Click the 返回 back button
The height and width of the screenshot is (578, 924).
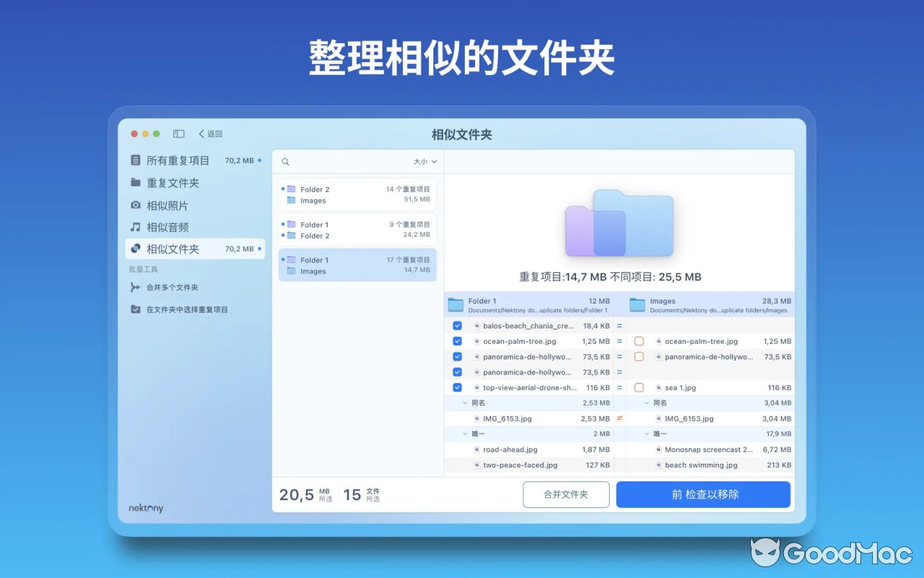[209, 134]
